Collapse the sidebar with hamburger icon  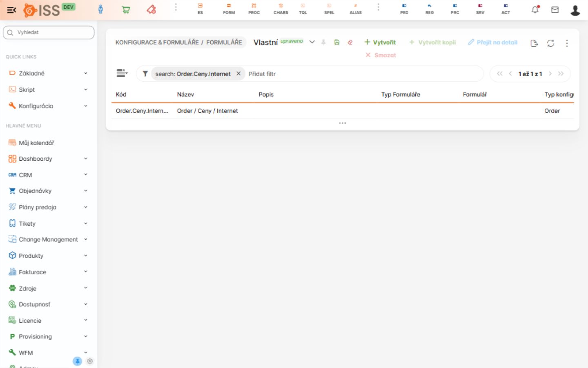pos(11,10)
